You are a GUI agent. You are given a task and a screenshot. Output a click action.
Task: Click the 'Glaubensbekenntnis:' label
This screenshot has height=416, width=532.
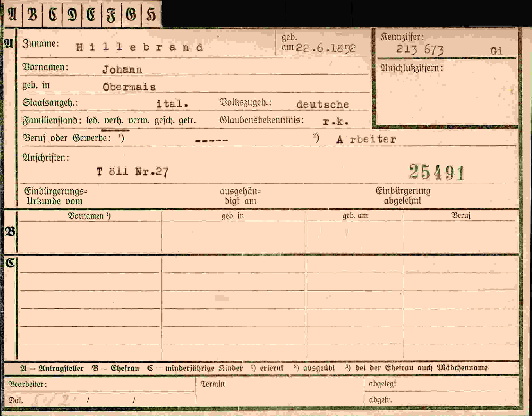coord(262,120)
